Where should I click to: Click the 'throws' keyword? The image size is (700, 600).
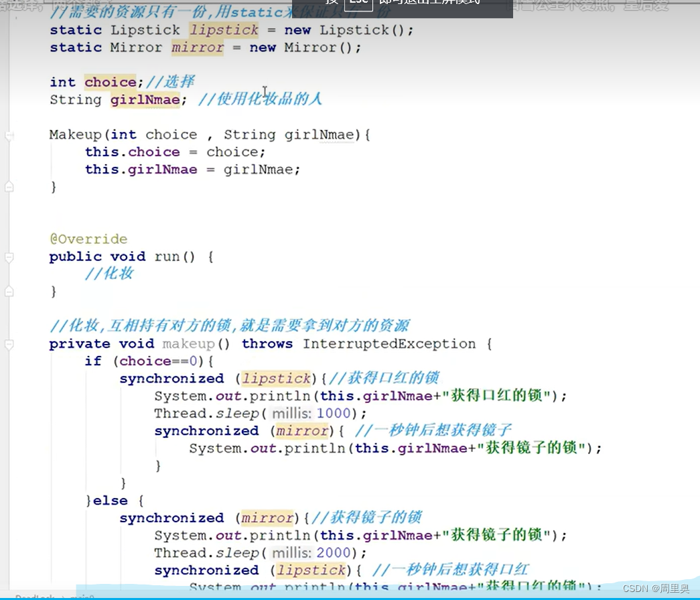click(267, 343)
